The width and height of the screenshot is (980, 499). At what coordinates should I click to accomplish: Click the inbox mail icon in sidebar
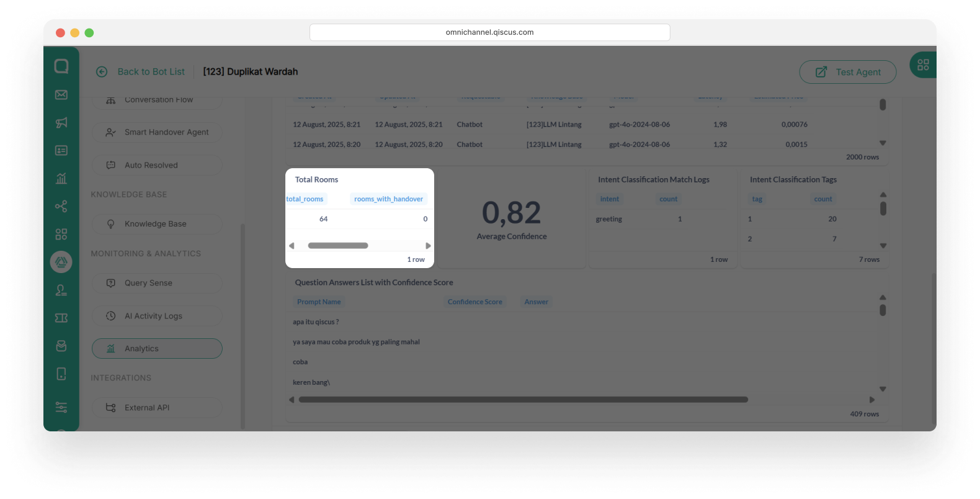coord(61,95)
